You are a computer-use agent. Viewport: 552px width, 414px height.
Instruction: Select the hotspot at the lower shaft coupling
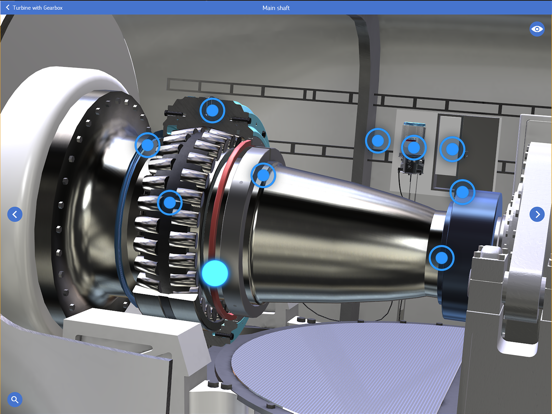[x=441, y=258]
